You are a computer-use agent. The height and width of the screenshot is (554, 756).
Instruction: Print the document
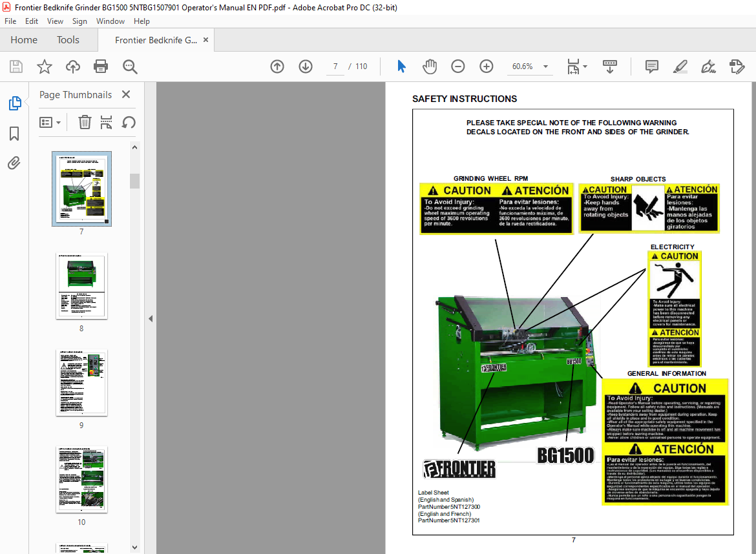click(x=101, y=67)
